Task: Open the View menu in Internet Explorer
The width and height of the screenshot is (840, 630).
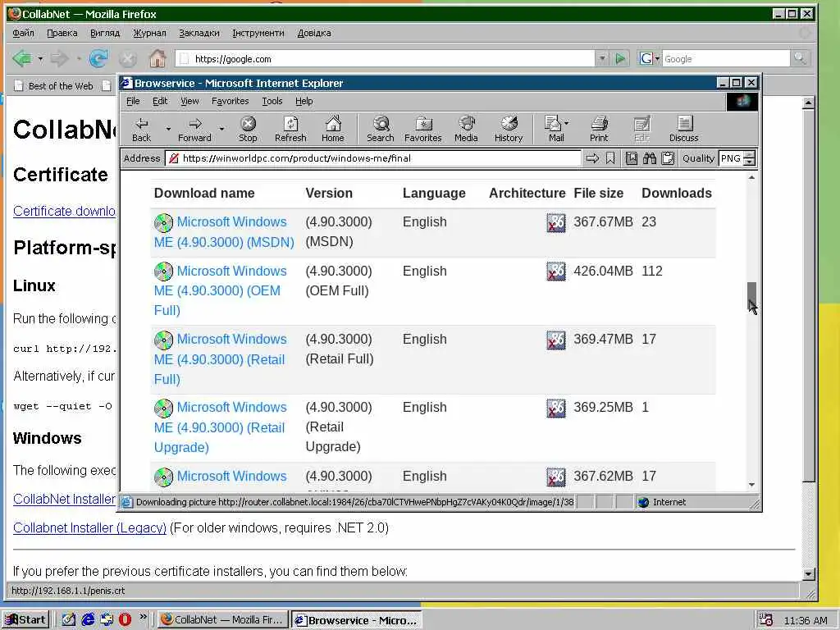Action: (x=189, y=101)
